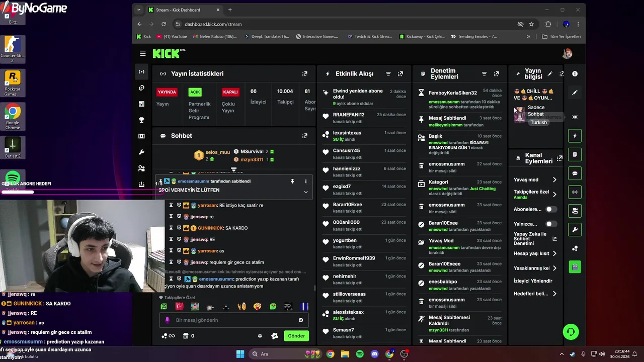
Task: Open the (41) YouTube bookmark
Action: (x=172, y=37)
